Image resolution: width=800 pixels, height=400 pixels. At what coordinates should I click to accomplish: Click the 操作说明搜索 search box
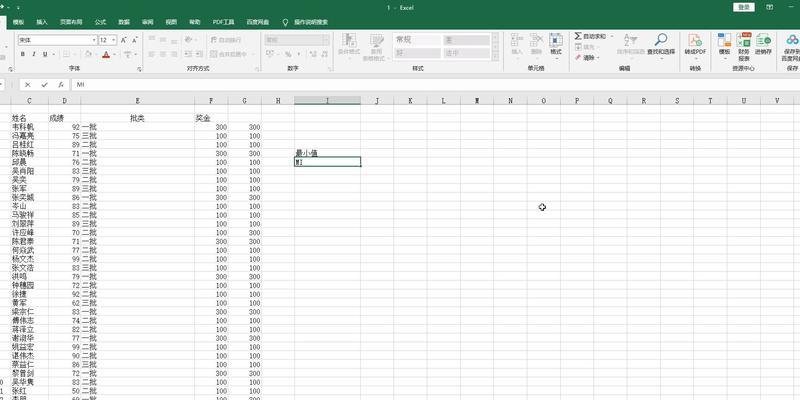pos(311,22)
